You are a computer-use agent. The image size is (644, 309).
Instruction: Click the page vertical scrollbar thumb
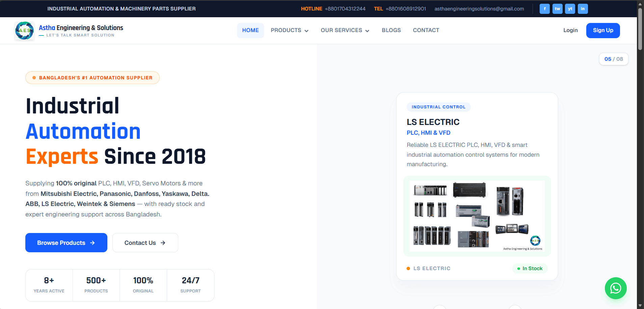click(640, 29)
